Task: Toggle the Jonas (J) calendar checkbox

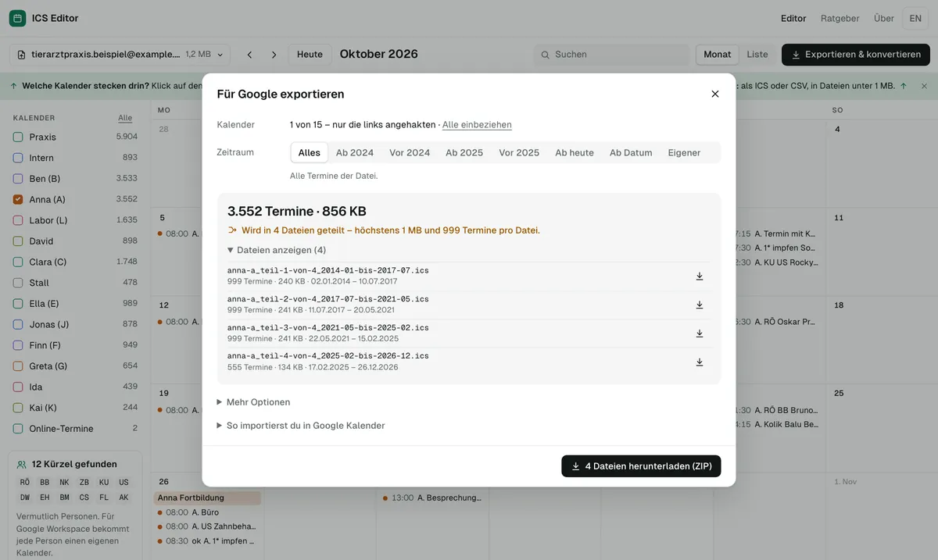Action: tap(18, 324)
